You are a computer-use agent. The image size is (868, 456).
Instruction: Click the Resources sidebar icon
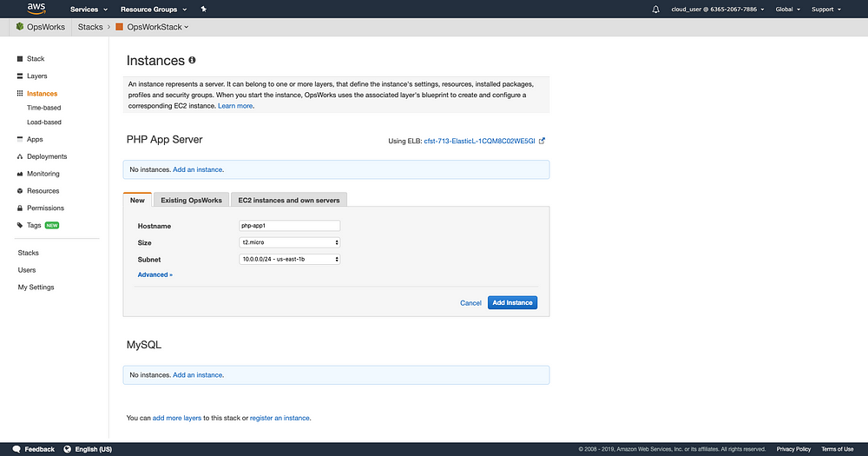click(20, 190)
